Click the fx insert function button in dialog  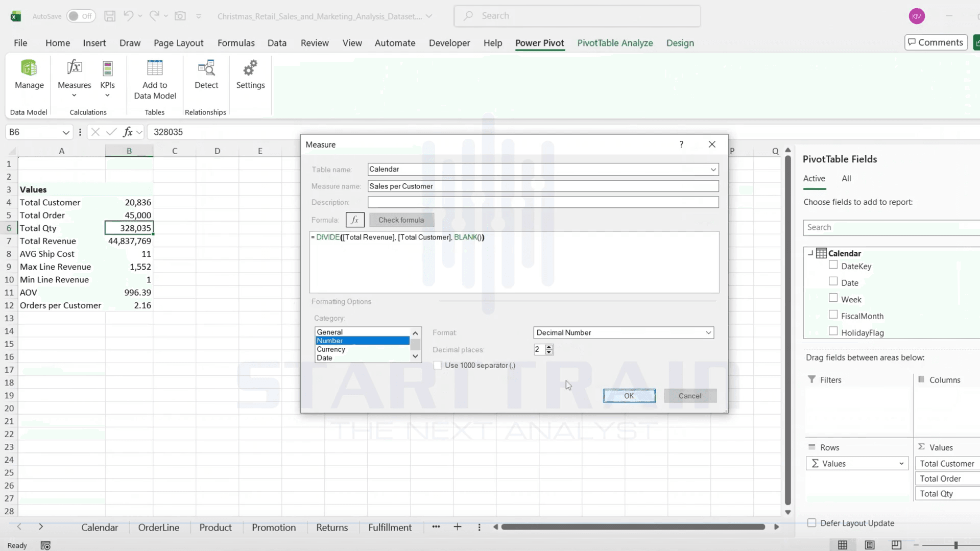click(355, 220)
